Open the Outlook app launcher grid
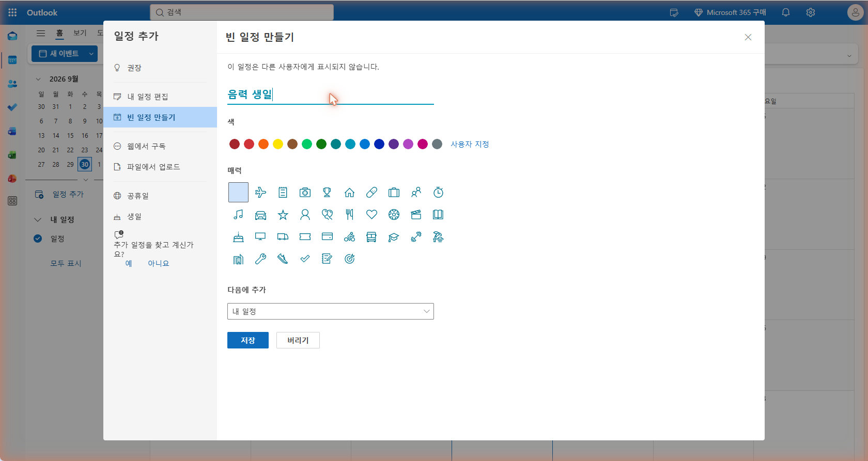The image size is (868, 461). tap(12, 12)
